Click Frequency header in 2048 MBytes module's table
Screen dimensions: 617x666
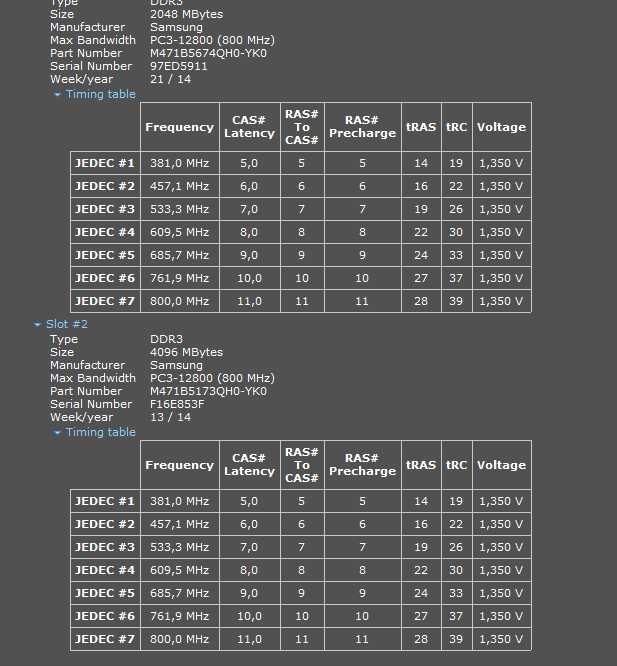click(180, 127)
